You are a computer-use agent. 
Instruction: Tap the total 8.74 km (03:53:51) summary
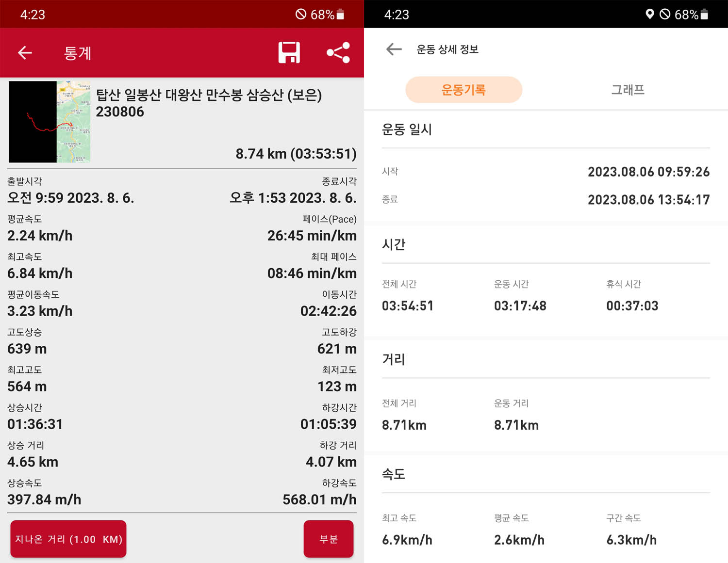click(296, 154)
